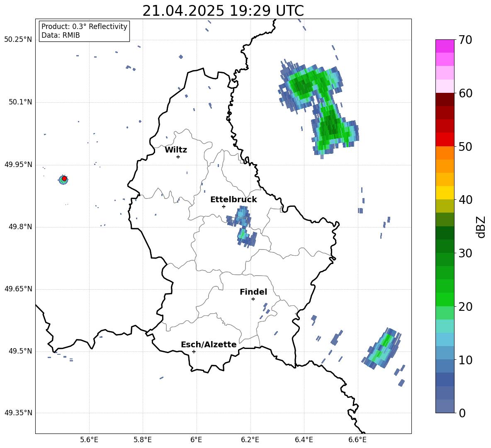Click the Findel city label
Image resolution: width=491 pixels, height=448 pixels.
click(253, 292)
